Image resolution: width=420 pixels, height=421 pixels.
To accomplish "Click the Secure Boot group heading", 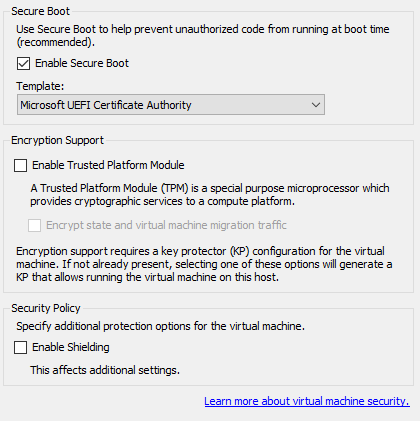I will (40, 11).
